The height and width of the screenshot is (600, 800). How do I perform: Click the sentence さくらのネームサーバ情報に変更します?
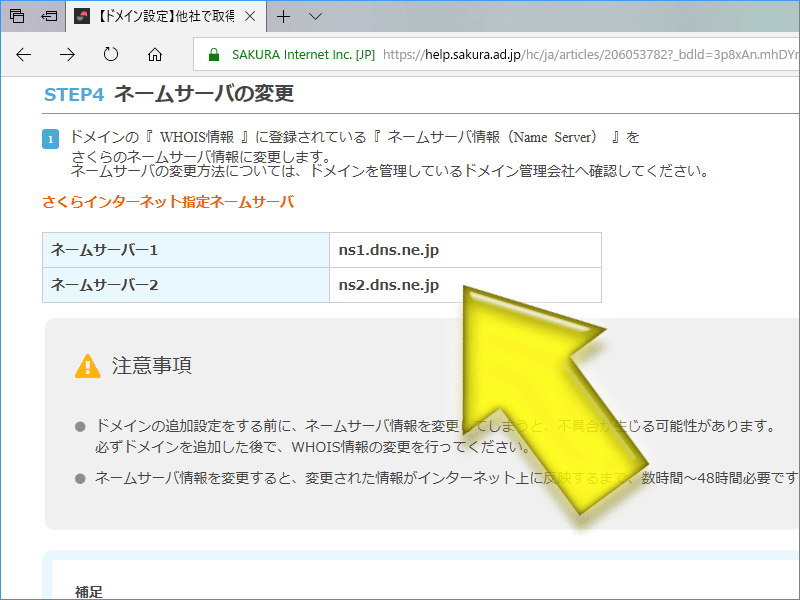(x=202, y=156)
